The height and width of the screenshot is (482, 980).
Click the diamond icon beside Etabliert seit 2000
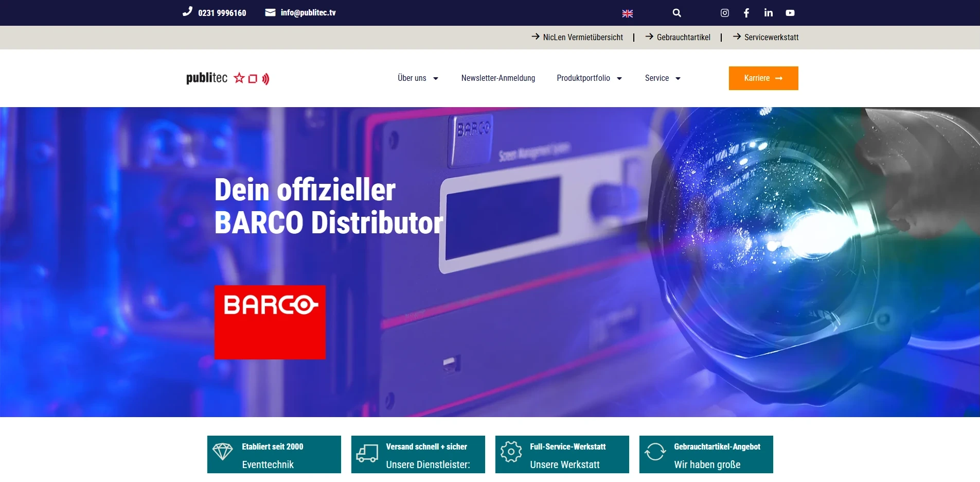pos(223,452)
